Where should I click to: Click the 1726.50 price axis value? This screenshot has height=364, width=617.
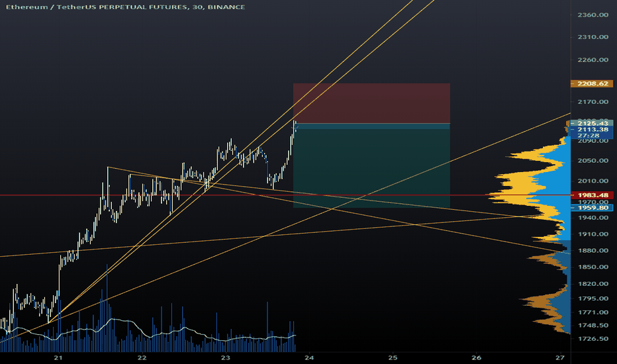pyautogui.click(x=593, y=338)
